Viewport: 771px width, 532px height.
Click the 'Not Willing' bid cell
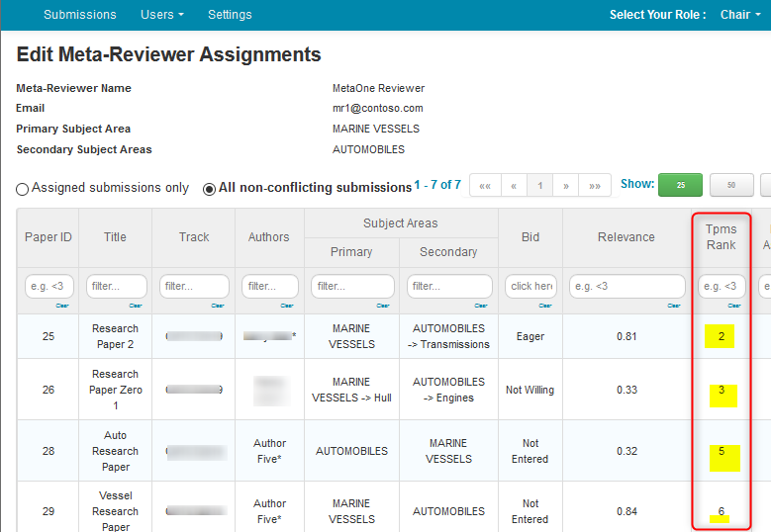point(530,390)
